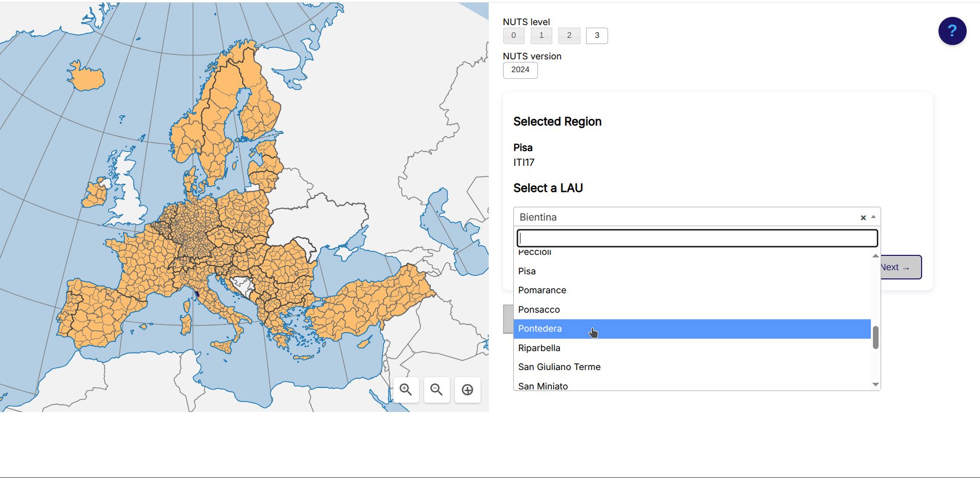Screen dimensions: 980x478
Task: Collapse the LAU dropdown arrow
Action: (x=873, y=217)
